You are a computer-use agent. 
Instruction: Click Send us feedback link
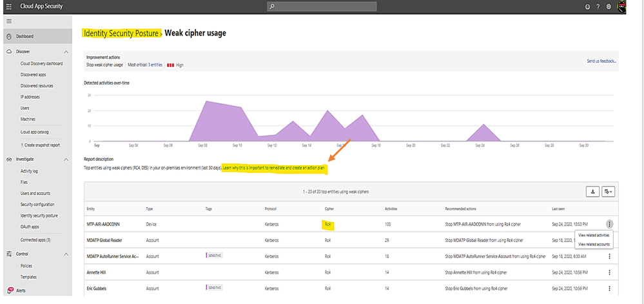point(601,61)
